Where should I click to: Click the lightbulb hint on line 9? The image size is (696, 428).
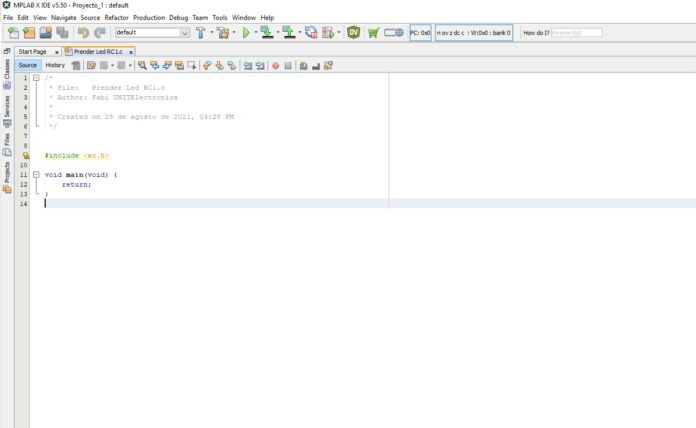[x=25, y=155]
